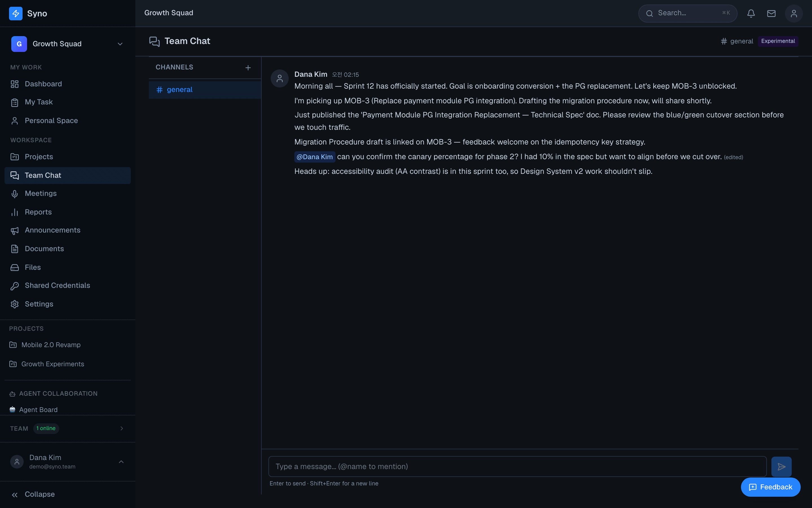Open notifications bell icon
This screenshot has width=812, height=508.
coord(751,14)
